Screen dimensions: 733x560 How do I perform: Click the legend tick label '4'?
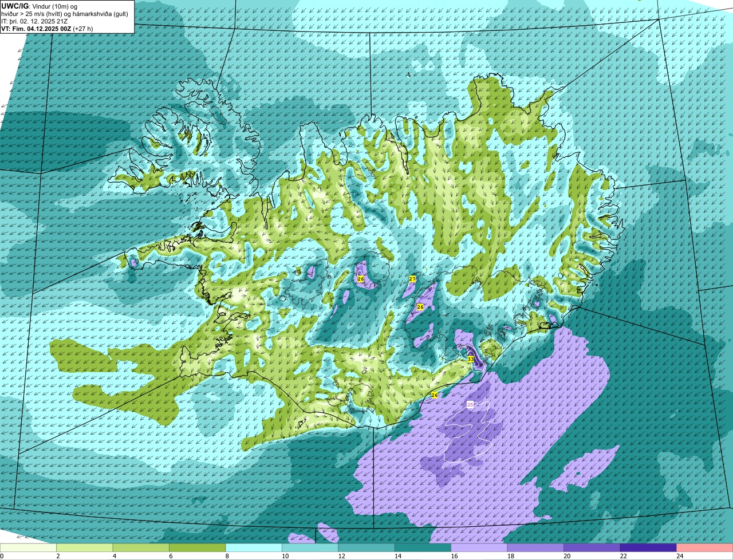[114, 556]
